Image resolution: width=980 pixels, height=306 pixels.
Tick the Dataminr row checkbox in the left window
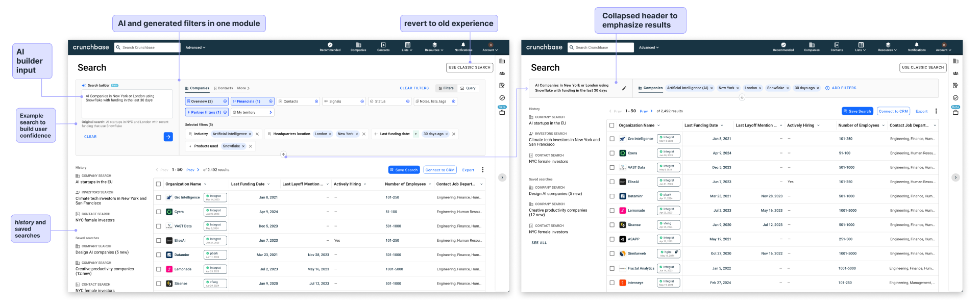[x=159, y=254]
